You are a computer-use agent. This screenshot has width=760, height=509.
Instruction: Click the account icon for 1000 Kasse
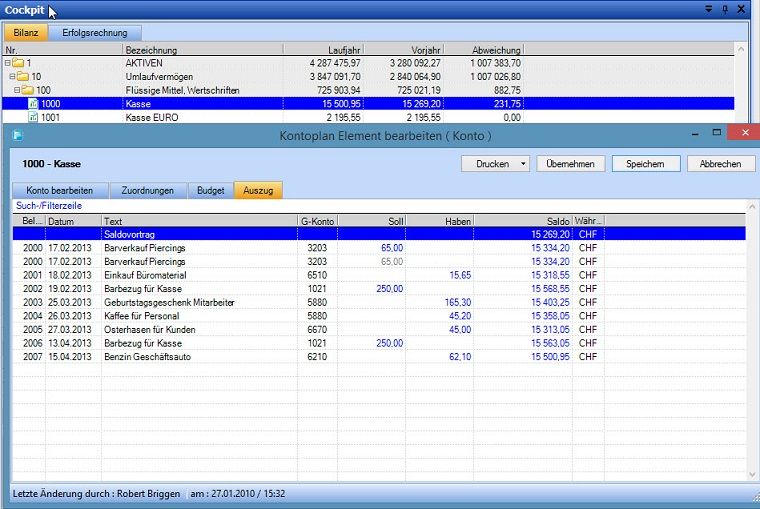coord(33,103)
